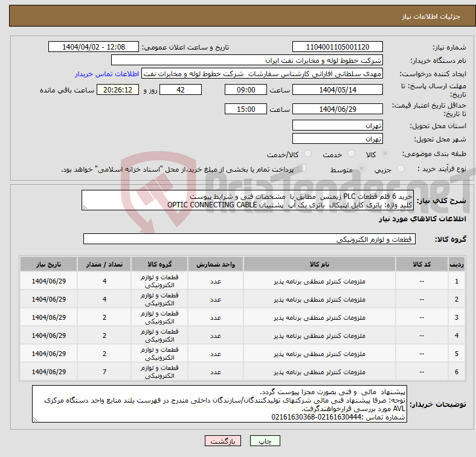Click the بازگشت back button
Screen dimensions: 476x457
tap(223, 441)
